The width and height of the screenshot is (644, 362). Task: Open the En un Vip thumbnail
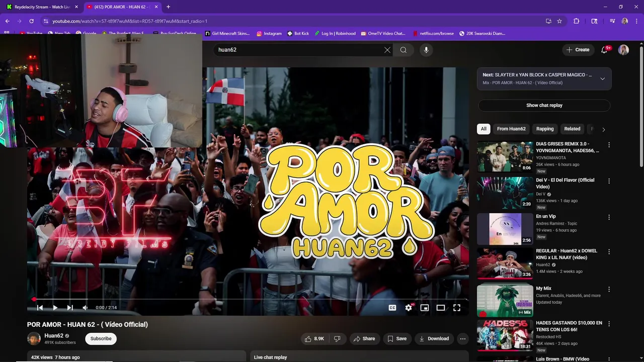click(505, 229)
